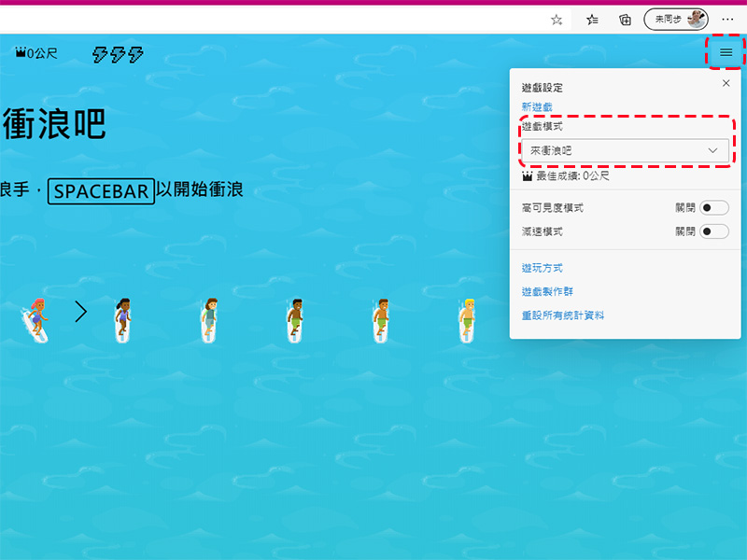The image size is (747, 560).
Task: Pick the surfer in purple swimsuit
Action: [x=122, y=320]
